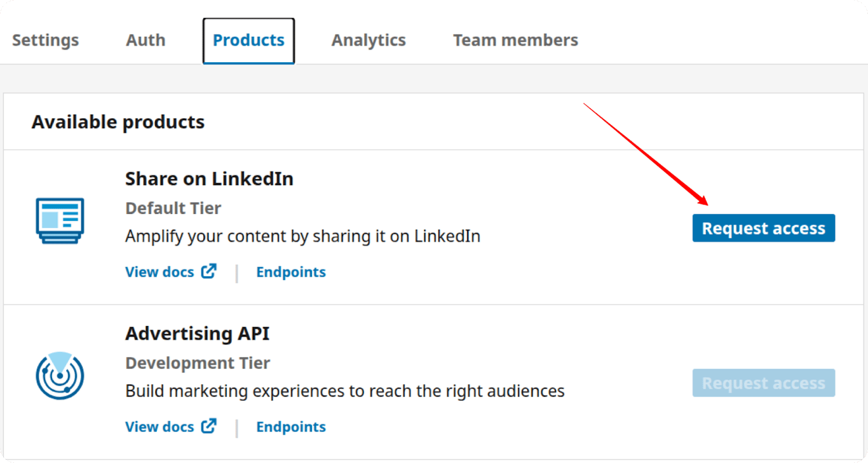Image resolution: width=868 pixels, height=463 pixels.
Task: Click the external link icon beside Advertising API View docs
Action: 209,426
